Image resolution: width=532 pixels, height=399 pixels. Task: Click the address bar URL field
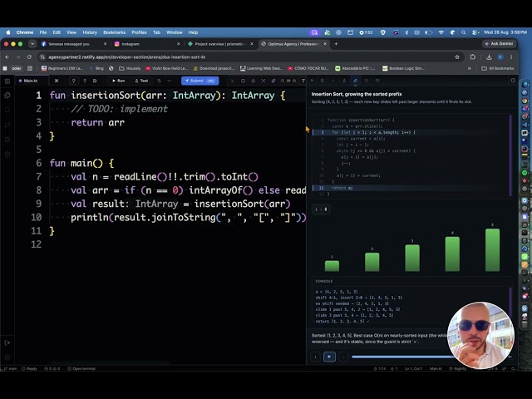(249, 57)
